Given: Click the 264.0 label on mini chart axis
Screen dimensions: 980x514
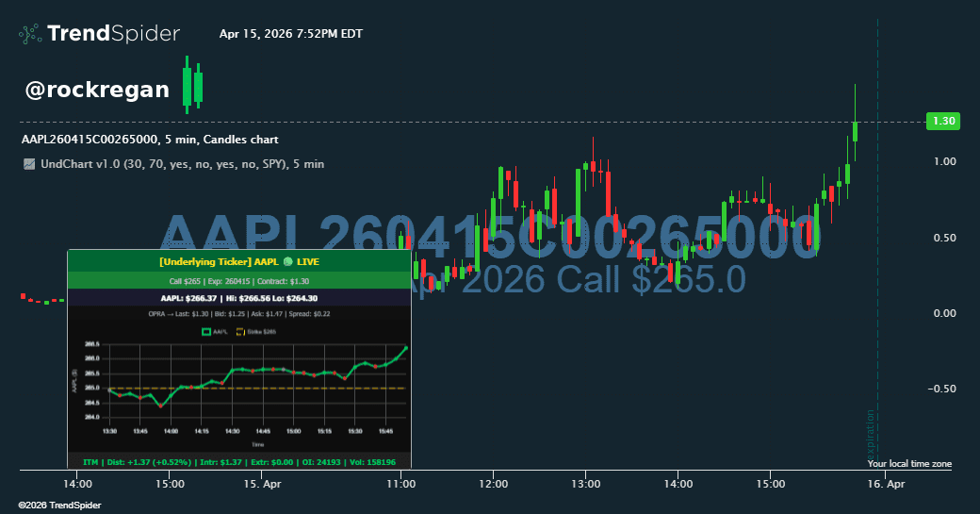Looking at the screenshot, I should 92,417.
